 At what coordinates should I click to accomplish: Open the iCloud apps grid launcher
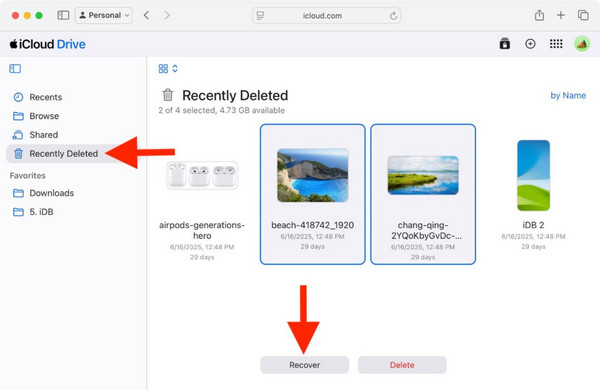[x=556, y=44]
